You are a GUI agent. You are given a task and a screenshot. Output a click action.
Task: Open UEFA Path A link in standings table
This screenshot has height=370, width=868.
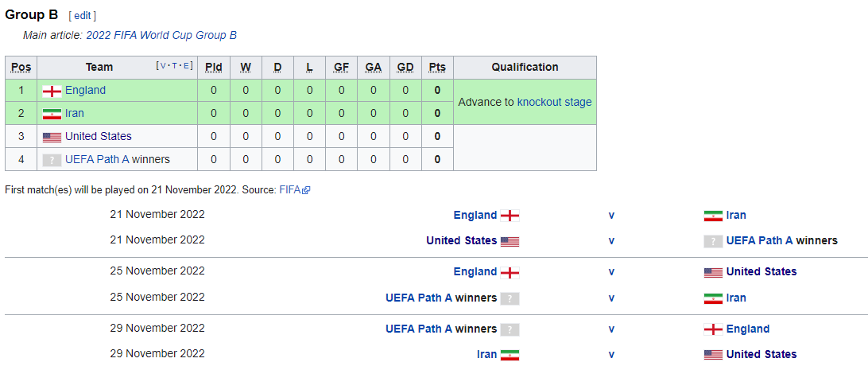click(97, 159)
